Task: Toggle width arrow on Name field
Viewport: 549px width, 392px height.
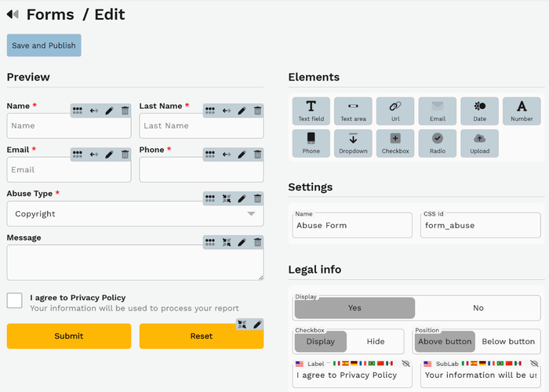Action: (x=94, y=111)
